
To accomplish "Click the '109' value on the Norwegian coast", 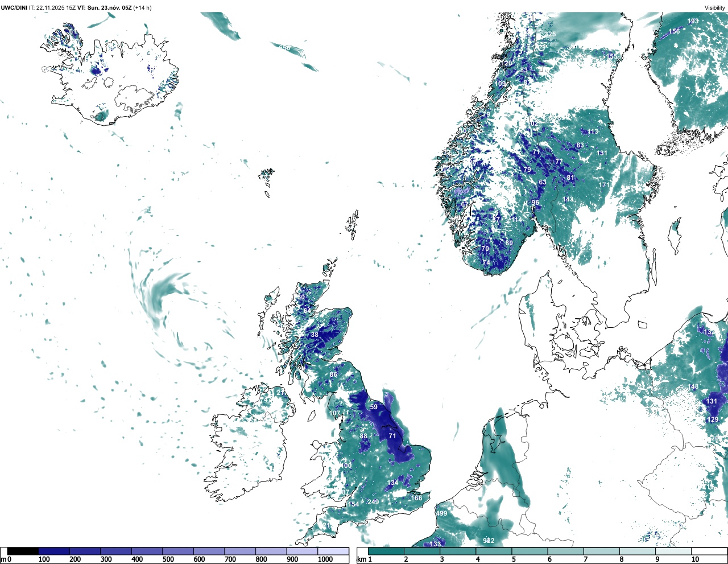I will pos(500,84).
